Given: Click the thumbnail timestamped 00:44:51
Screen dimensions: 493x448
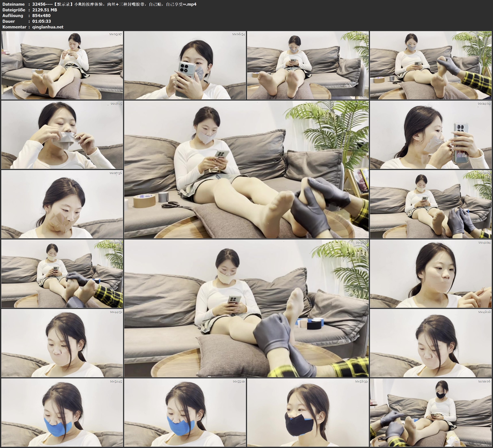Looking at the screenshot, I should pyautogui.click(x=62, y=343).
